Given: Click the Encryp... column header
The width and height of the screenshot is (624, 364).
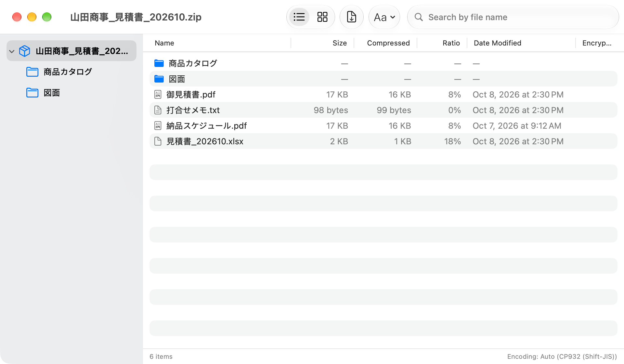Looking at the screenshot, I should (x=597, y=43).
